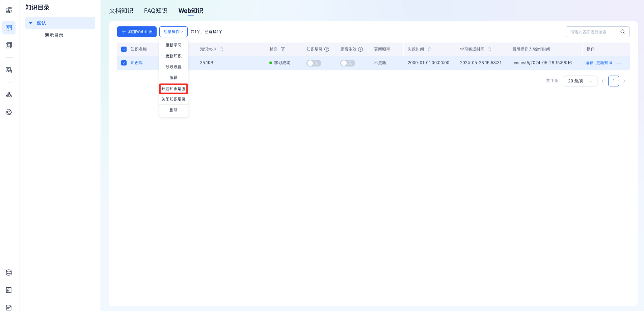Click page number 1 button
This screenshot has height=311, width=644.
pos(614,81)
